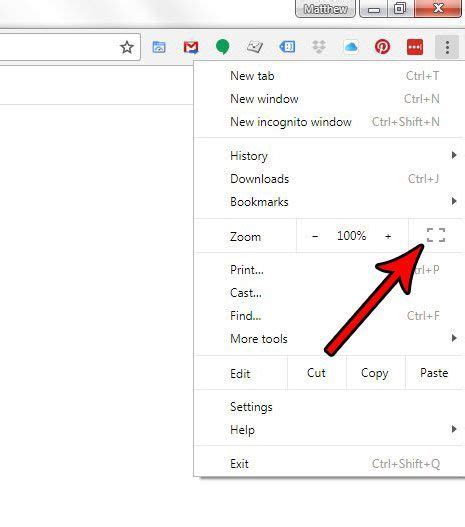The height and width of the screenshot is (527, 465).
Task: Open the Dropbox extension icon
Action: point(319,47)
